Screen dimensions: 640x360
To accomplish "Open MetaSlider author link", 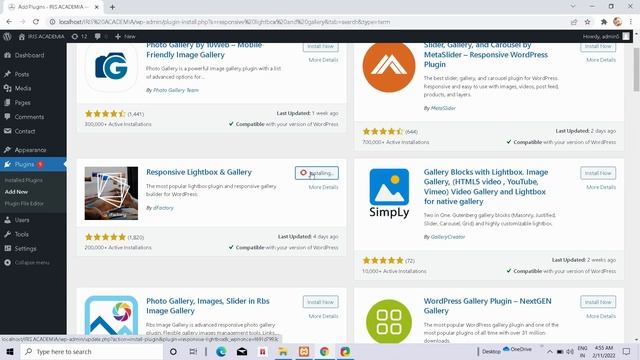I will tap(443, 108).
